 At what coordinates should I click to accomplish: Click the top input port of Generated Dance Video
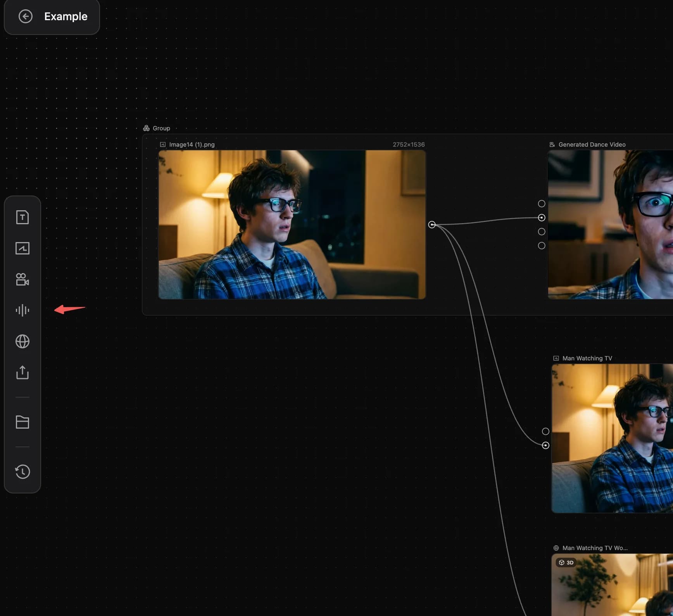pos(542,204)
